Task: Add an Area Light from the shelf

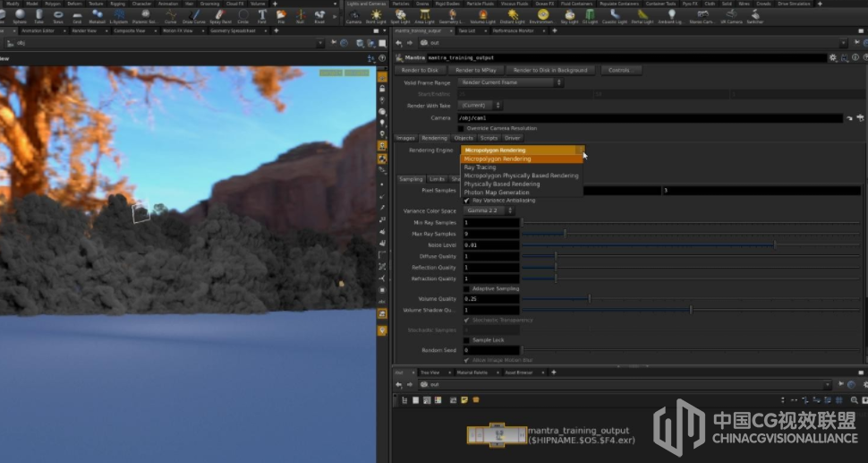Action: point(424,16)
